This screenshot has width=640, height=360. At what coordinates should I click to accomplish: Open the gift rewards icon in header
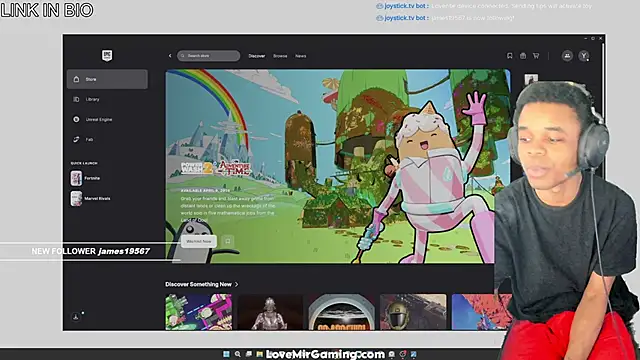pyautogui.click(x=523, y=56)
